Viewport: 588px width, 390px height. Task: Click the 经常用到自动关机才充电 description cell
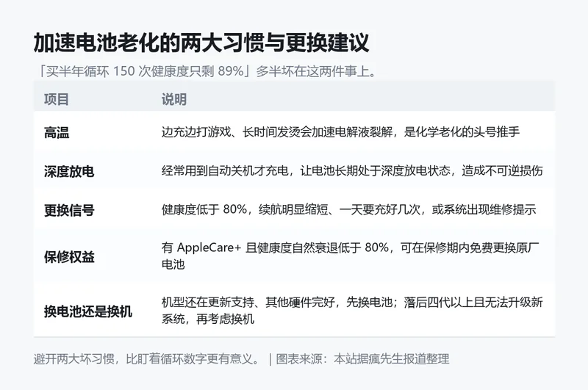(x=352, y=171)
